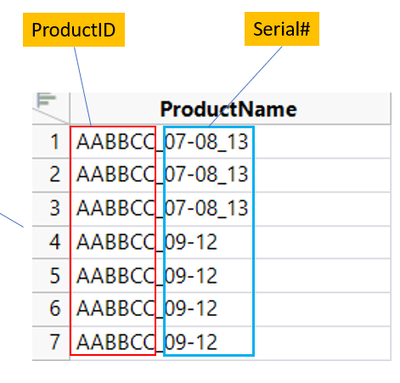This screenshot has height=383, width=400.
Task: Click AABBCC text in row 7
Action: point(116,342)
